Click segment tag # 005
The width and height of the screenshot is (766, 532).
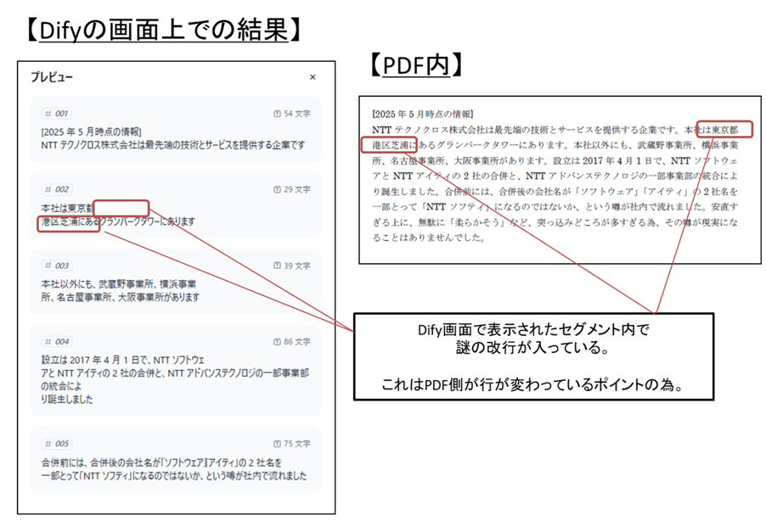pyautogui.click(x=57, y=444)
